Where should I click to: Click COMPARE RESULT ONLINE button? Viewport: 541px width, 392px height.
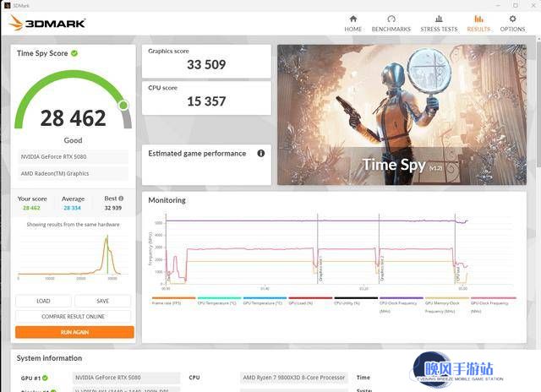point(74,316)
